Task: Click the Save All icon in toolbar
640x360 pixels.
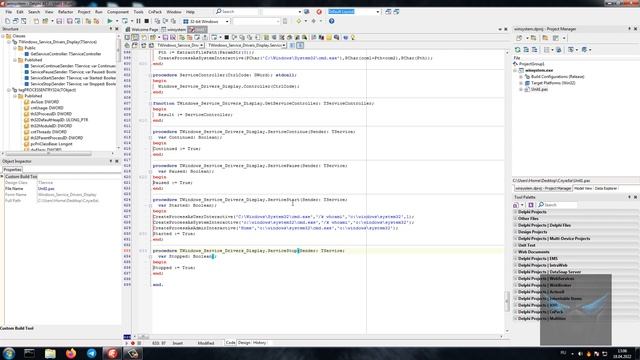Action: point(69,21)
